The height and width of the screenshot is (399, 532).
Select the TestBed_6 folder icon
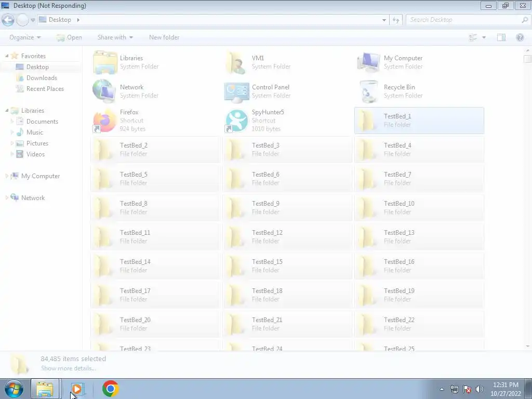pyautogui.click(x=235, y=179)
